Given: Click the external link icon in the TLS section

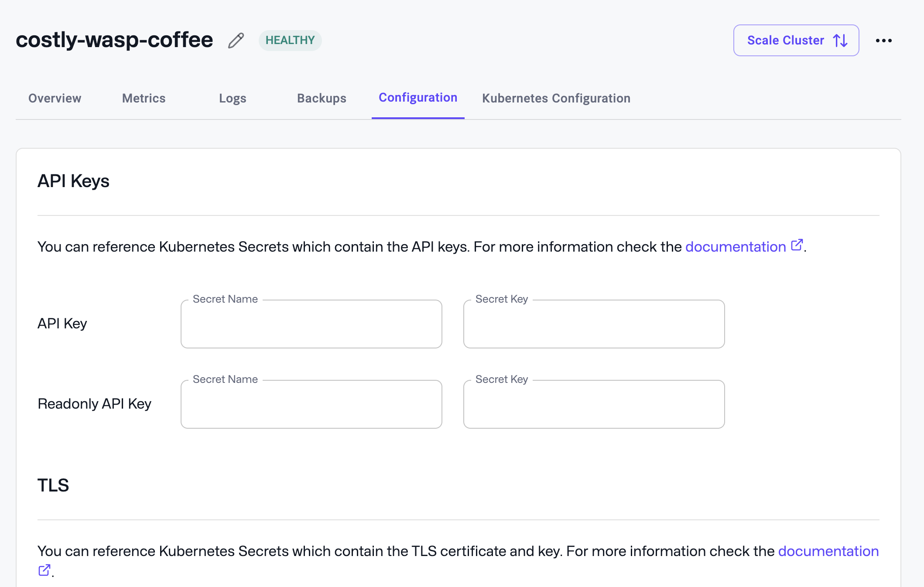Looking at the screenshot, I should point(44,570).
